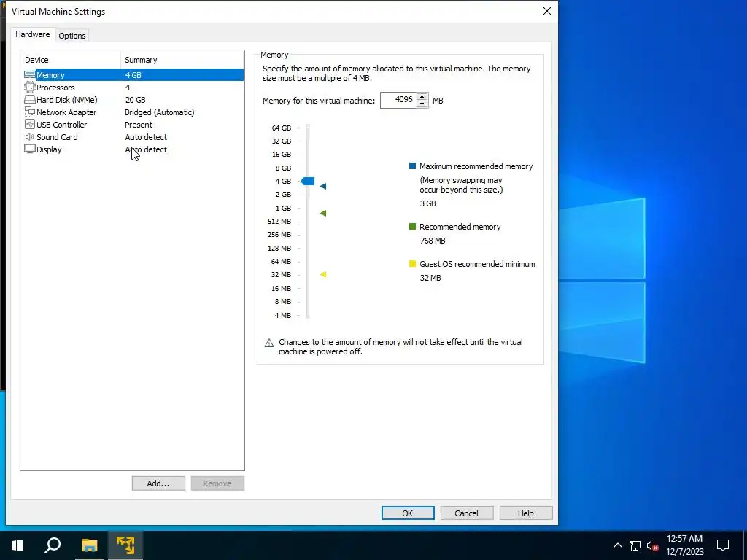Click the Network Adapter icon
This screenshot has height=560, width=747.
(x=29, y=112)
